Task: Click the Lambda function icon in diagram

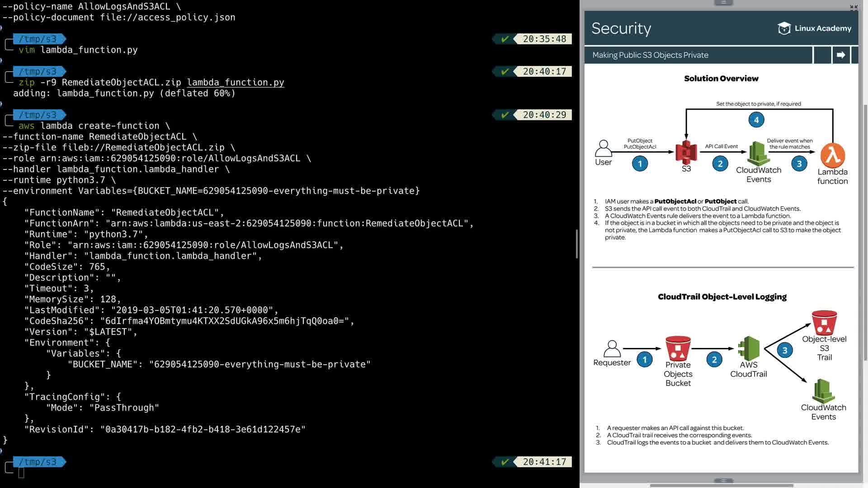Action: pos(832,155)
